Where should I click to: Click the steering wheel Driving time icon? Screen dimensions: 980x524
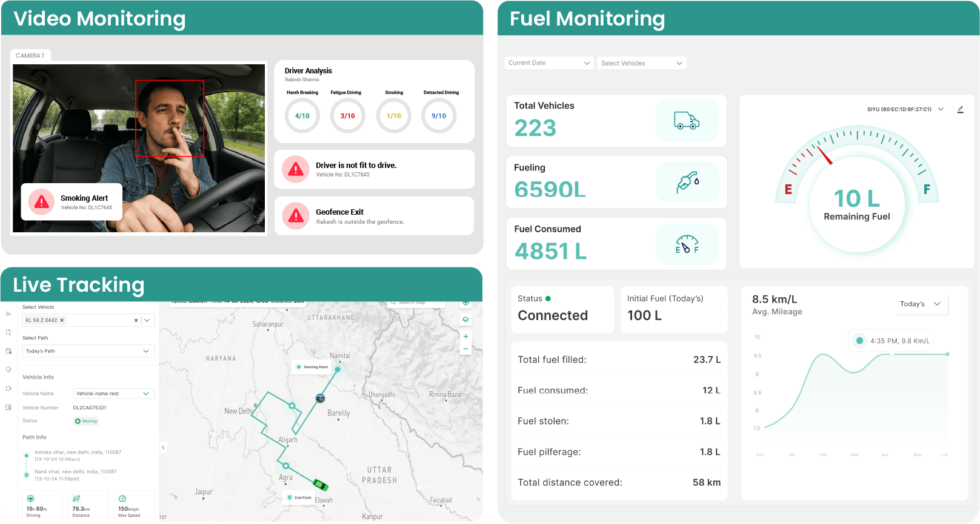pyautogui.click(x=30, y=499)
